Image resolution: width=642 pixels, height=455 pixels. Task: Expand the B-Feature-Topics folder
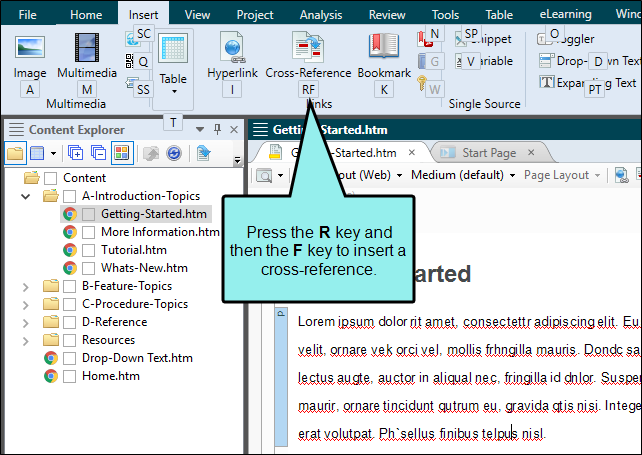click(25, 286)
